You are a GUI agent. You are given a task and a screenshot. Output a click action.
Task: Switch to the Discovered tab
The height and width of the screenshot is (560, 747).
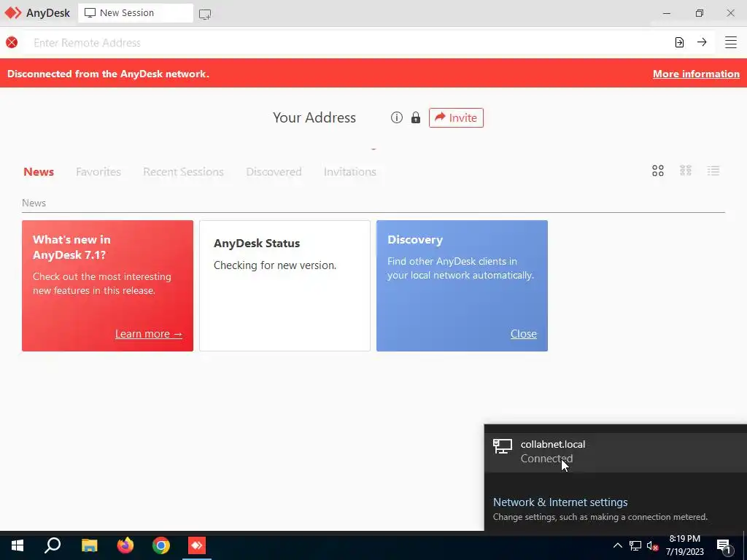pyautogui.click(x=274, y=171)
